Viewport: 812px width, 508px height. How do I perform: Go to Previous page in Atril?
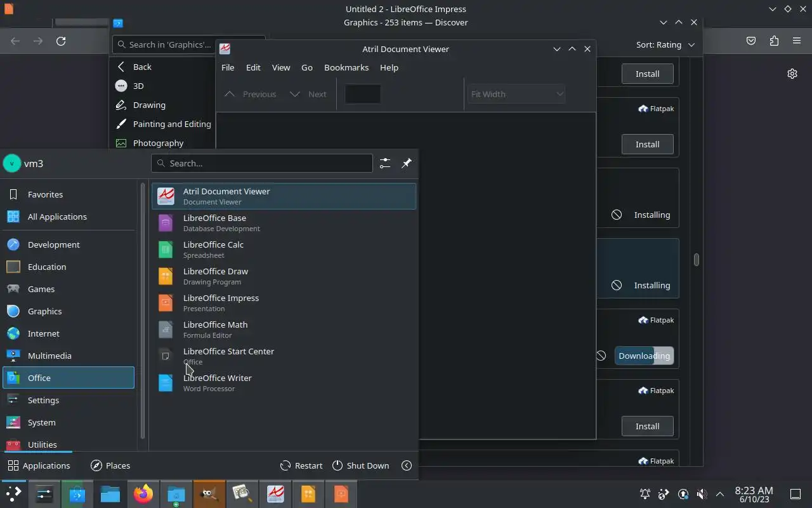251,94
